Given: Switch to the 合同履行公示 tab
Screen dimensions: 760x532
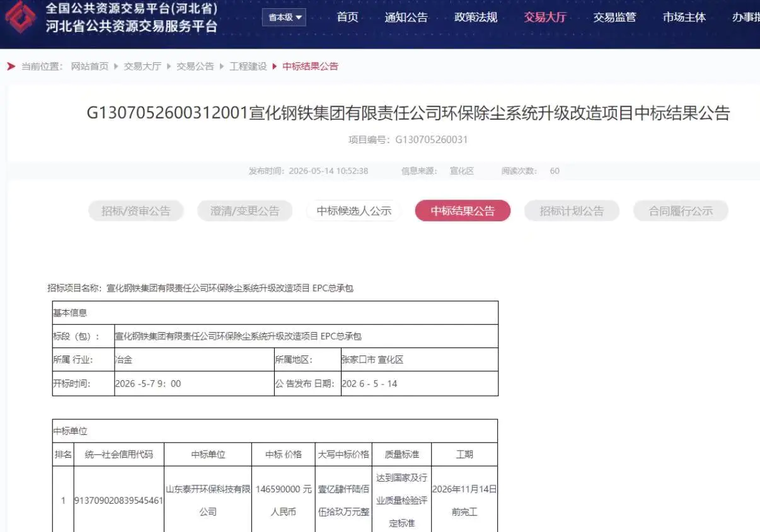Looking at the screenshot, I should coord(681,211).
